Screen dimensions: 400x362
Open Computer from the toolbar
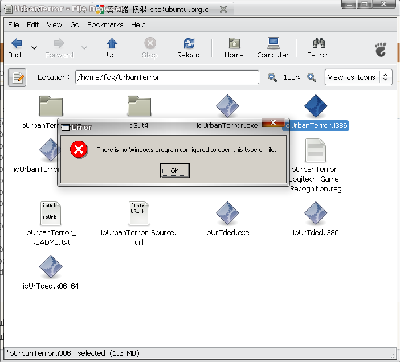273,43
